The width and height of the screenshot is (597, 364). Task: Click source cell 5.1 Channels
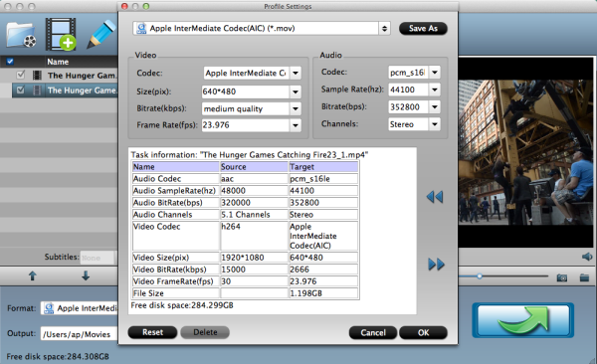[x=254, y=215]
